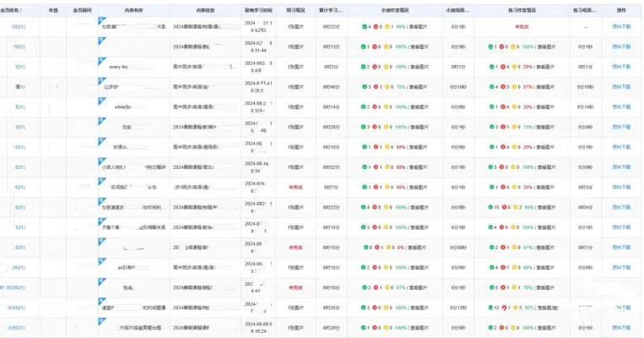Select the 内容名称 column header

(x=133, y=10)
